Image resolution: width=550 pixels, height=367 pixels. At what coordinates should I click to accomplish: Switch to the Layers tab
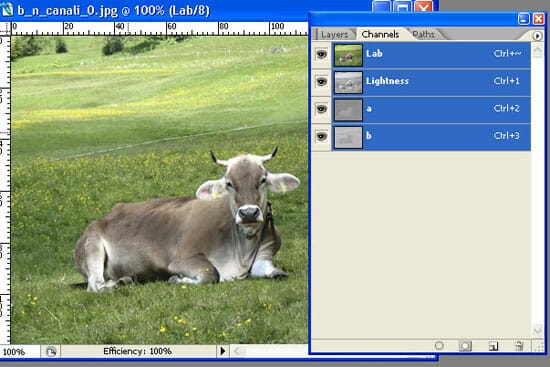[x=334, y=34]
